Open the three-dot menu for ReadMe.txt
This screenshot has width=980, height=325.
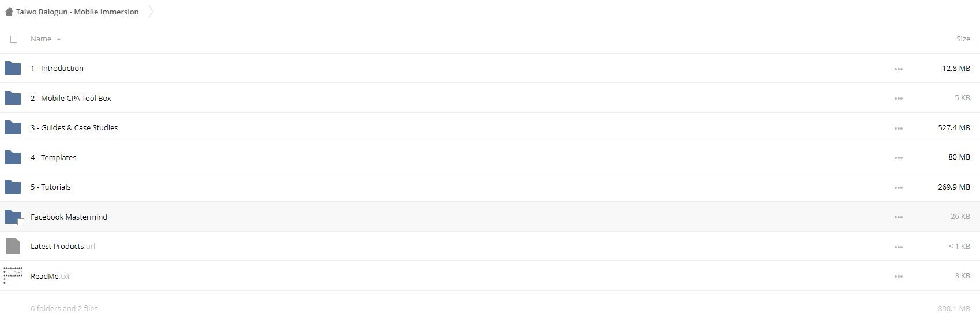click(899, 277)
